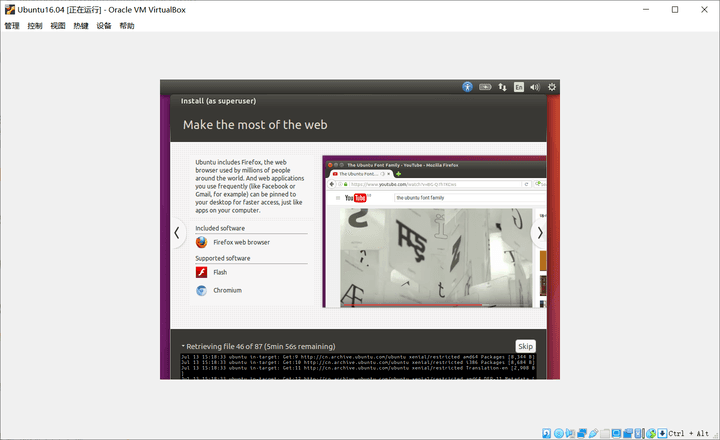
Task: Open the Ubuntu accessibility menu icon
Action: (467, 87)
